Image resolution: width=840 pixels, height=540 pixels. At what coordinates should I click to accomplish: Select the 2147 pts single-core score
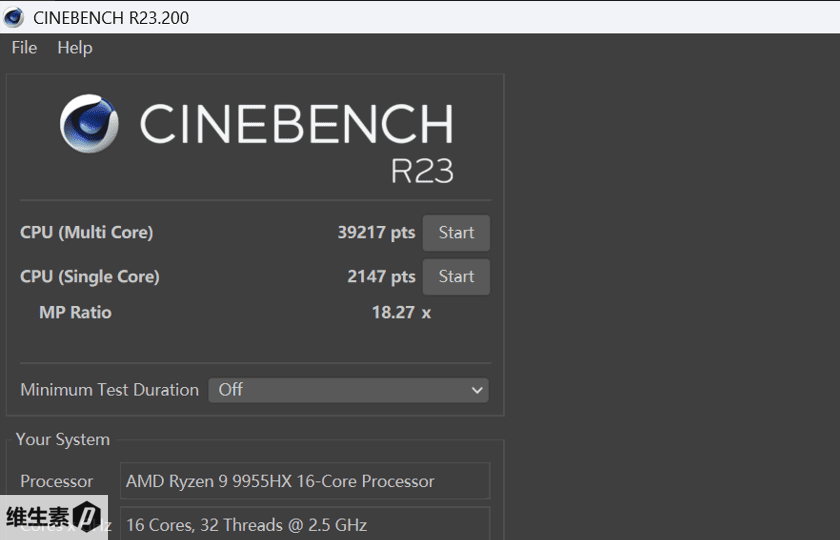(x=381, y=277)
